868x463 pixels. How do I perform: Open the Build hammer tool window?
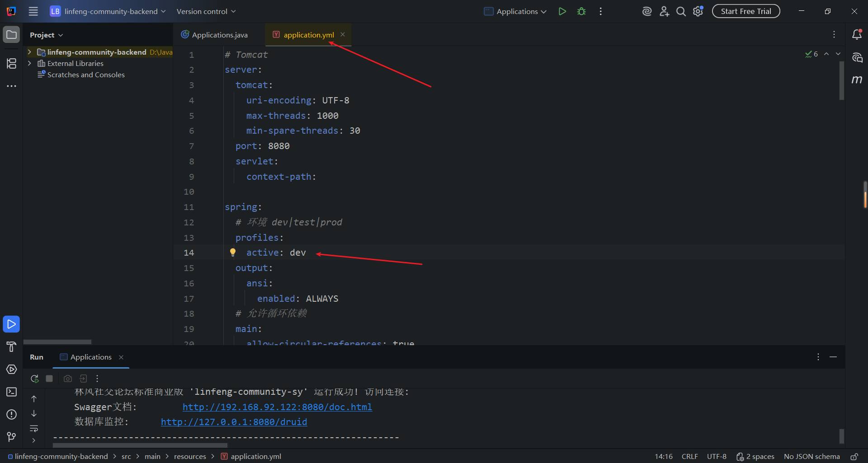click(12, 347)
